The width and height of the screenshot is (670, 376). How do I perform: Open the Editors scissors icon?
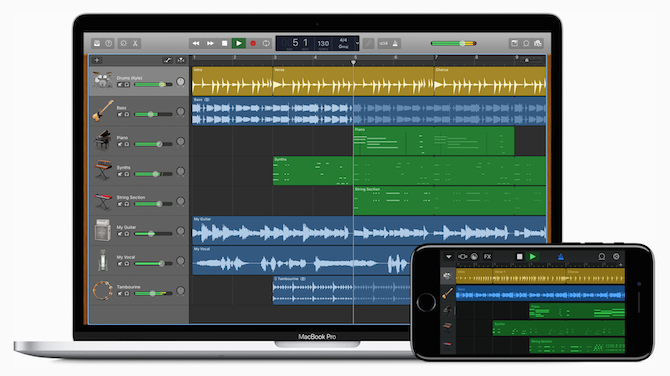click(x=135, y=43)
